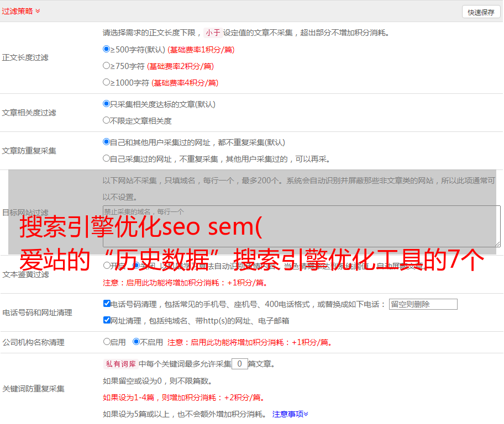Click the 基础费率2积分/篇 red note
504x424 pixels.
coord(180,66)
